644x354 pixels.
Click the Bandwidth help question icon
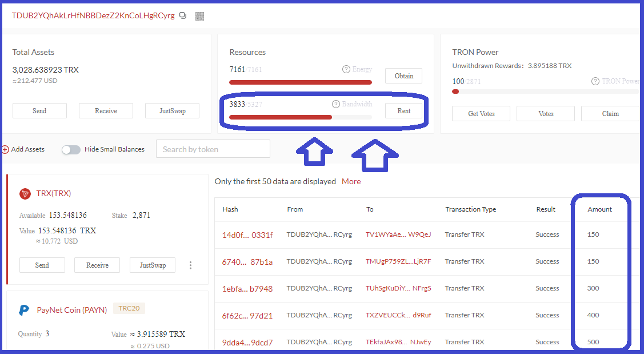(336, 104)
